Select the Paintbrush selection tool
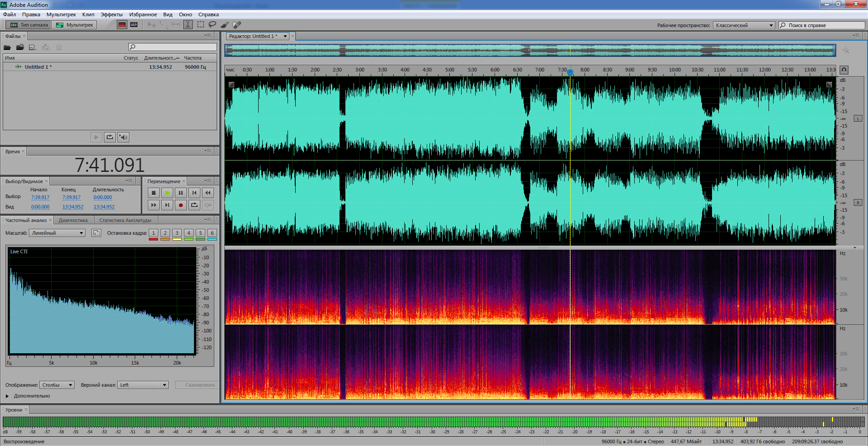This screenshot has height=446, width=868. point(224,25)
